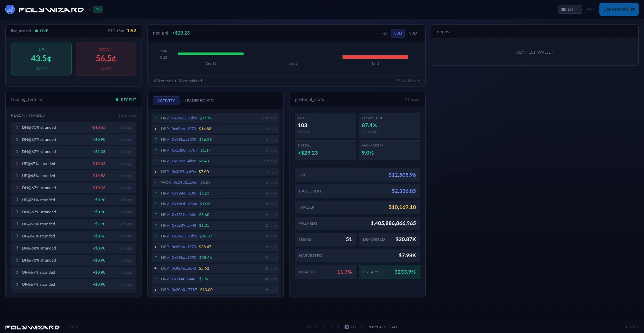Click the red icon beside DN@71% stranded trade

click(x=17, y=127)
